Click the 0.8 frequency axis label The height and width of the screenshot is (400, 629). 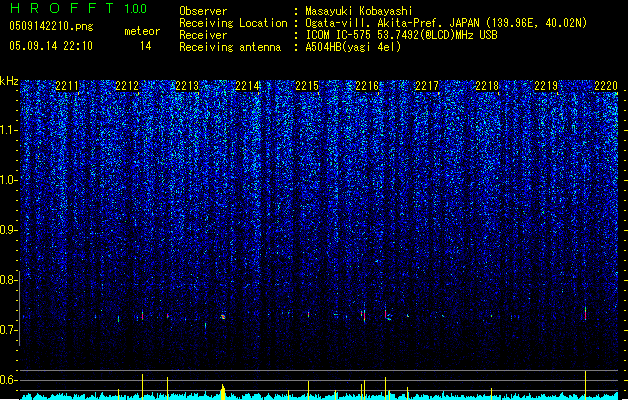coord(9,280)
